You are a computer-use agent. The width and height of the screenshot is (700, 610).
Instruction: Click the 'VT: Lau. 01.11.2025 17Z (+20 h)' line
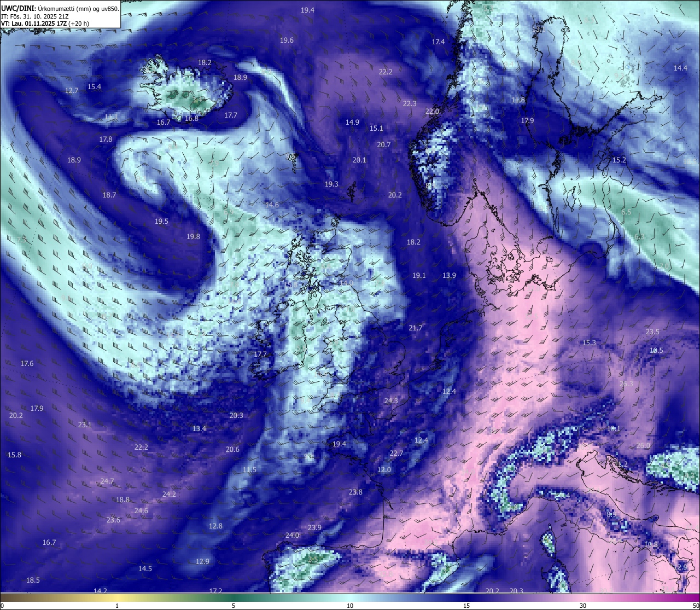(45, 24)
